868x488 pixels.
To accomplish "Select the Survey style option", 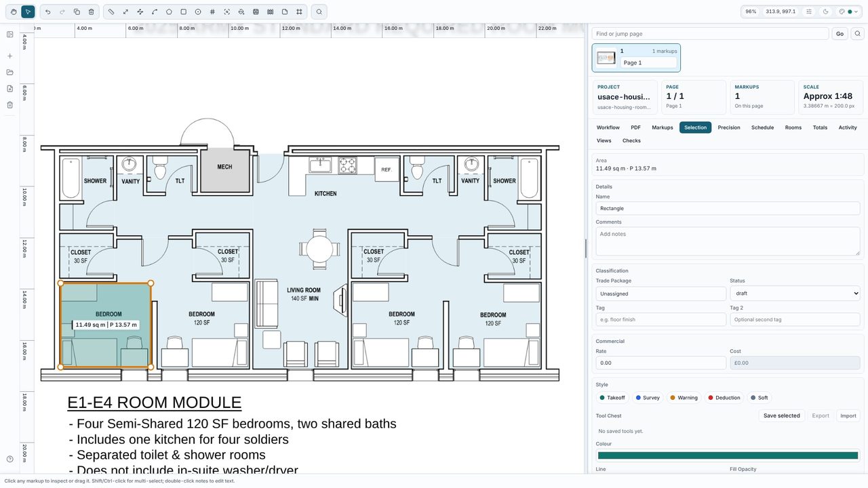I will 648,398.
